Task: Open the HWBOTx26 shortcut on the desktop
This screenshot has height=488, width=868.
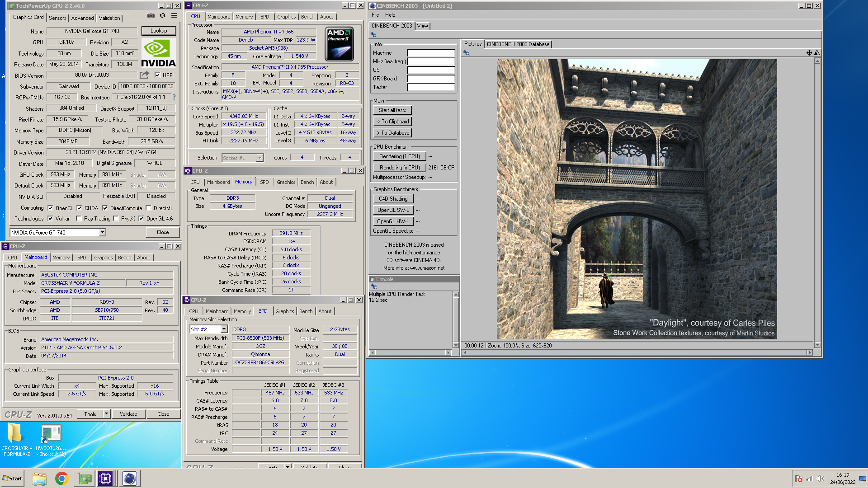Action: pos(51,441)
